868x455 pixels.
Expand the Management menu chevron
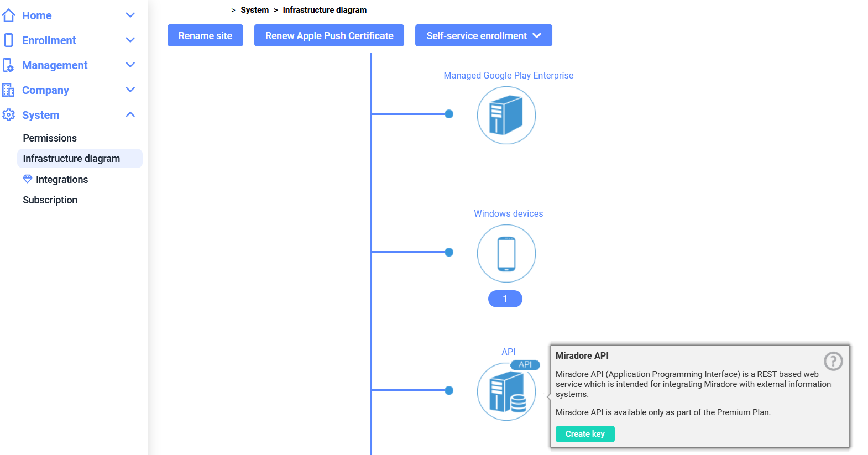coord(130,65)
